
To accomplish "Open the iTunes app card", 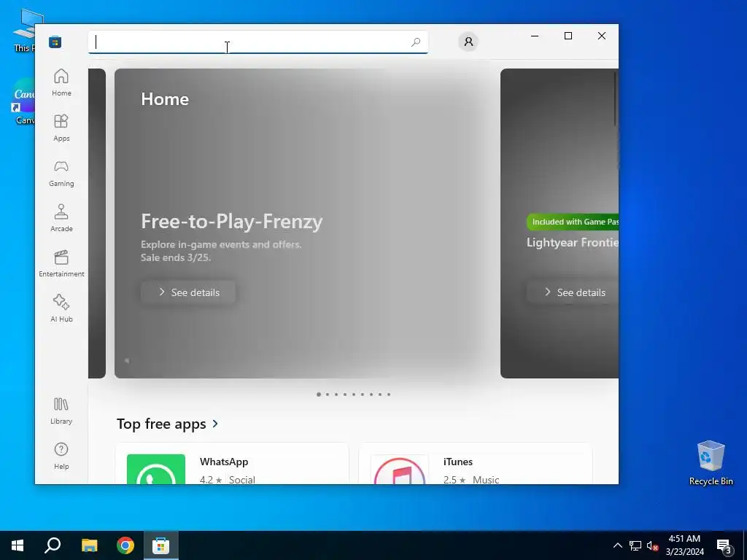I will [476, 464].
